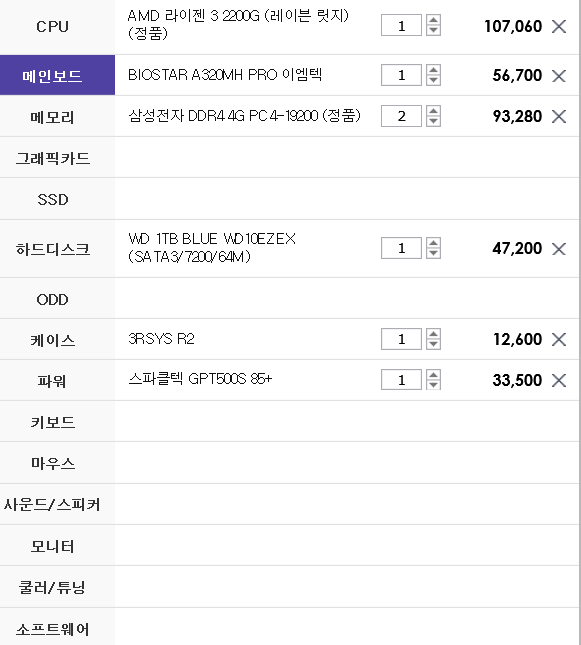Delete the GPT500S 85+ power supply
This screenshot has height=645, width=581.
(559, 381)
